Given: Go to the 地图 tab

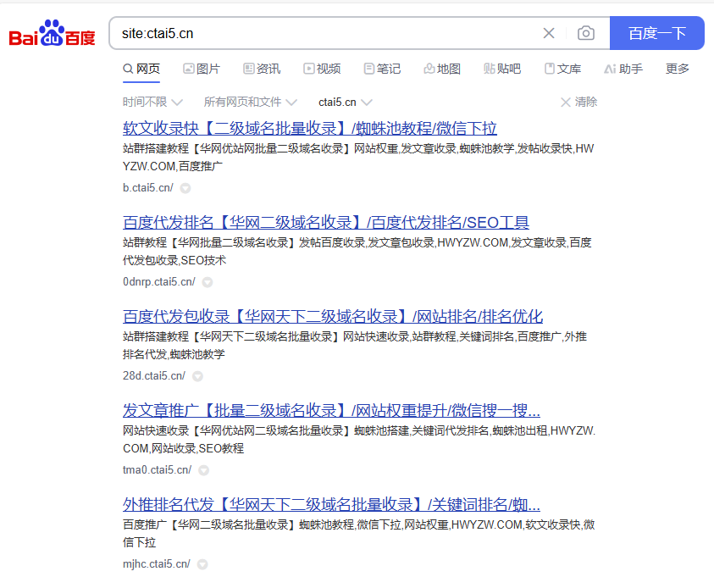Looking at the screenshot, I should (442, 69).
